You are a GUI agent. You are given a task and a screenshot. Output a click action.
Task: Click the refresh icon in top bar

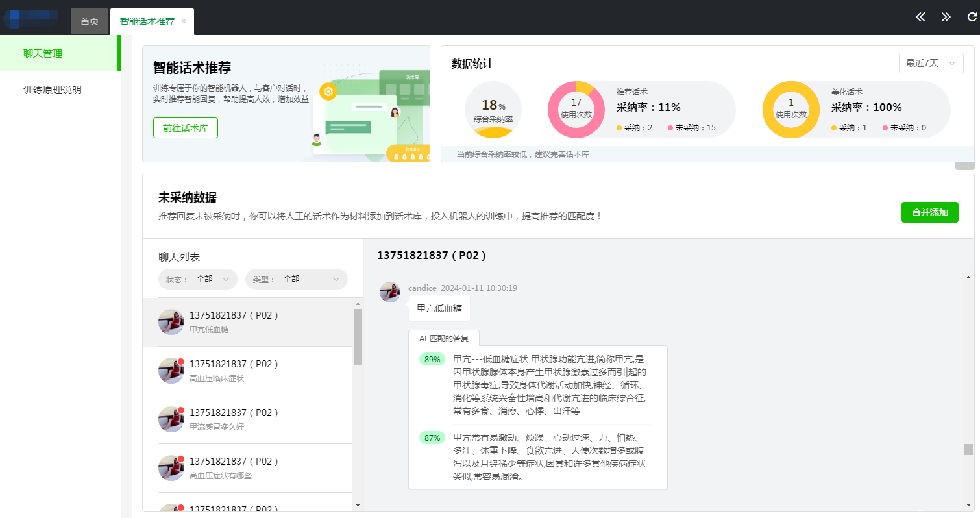coord(972,17)
